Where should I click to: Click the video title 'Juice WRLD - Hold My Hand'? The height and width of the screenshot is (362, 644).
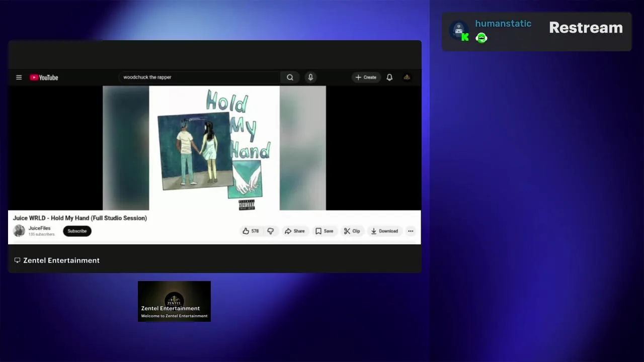(80, 218)
